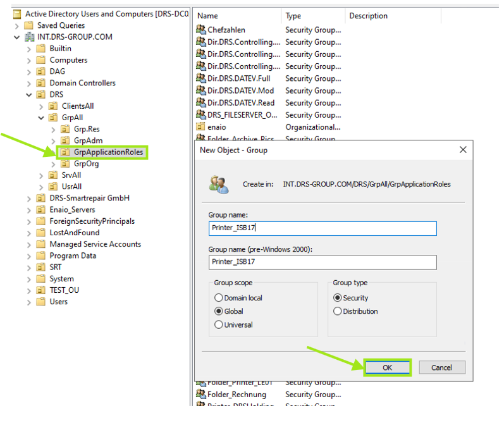Select GrpApplicationRoles in the tree
504x425 pixels.
tap(108, 152)
